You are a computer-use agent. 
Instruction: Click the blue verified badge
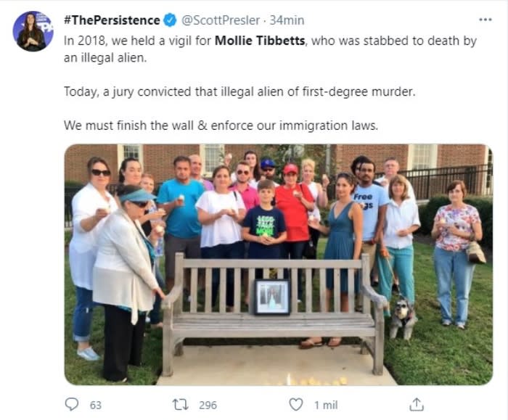pyautogui.click(x=170, y=20)
